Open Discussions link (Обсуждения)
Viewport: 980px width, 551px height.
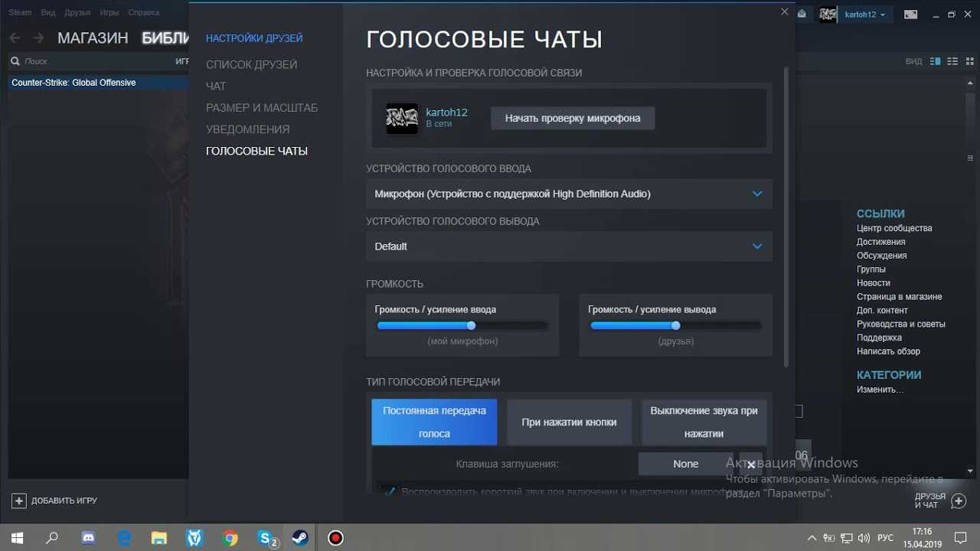coord(882,256)
